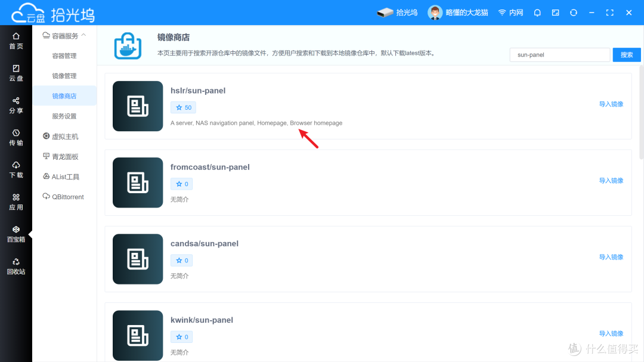Click the 搜索 search button
Viewport: 644px width, 362px height.
coord(626,55)
